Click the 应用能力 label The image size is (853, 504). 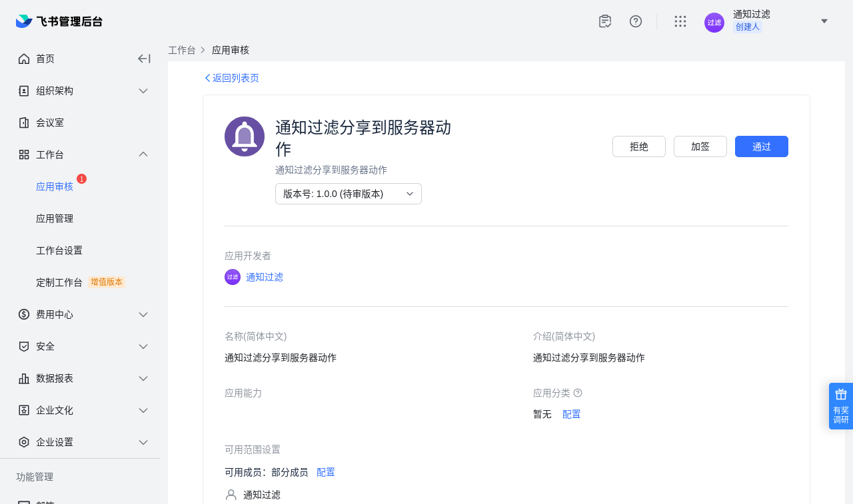(243, 393)
